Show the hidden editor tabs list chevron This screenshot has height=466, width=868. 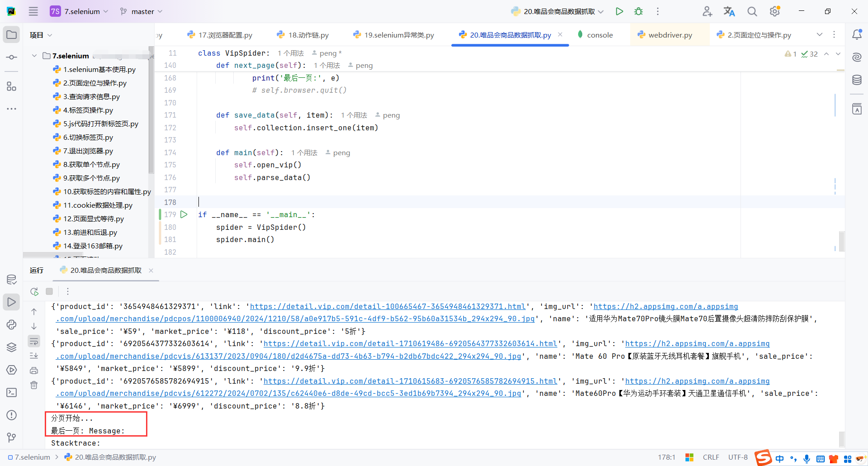click(820, 35)
